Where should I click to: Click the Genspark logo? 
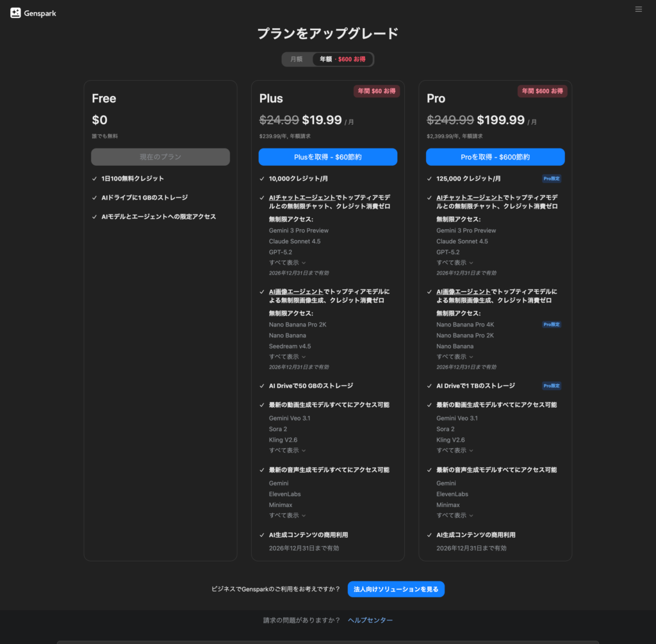32,12
